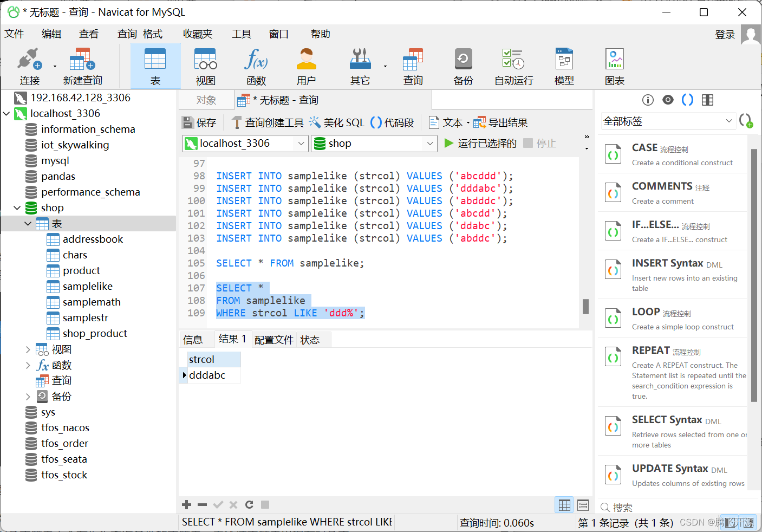Viewport: 762px width, 532px height.
Task: Click the info icon in right panel
Action: 648,100
